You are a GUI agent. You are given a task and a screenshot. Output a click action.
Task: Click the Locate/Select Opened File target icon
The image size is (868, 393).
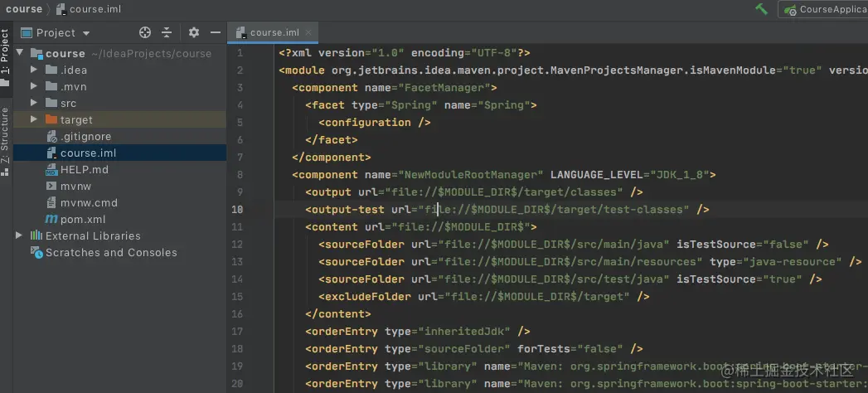[x=145, y=32]
